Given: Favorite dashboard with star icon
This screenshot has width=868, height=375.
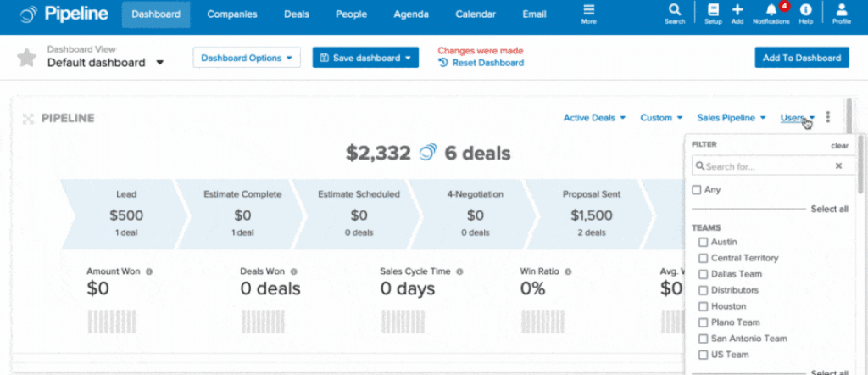Looking at the screenshot, I should pos(27,57).
